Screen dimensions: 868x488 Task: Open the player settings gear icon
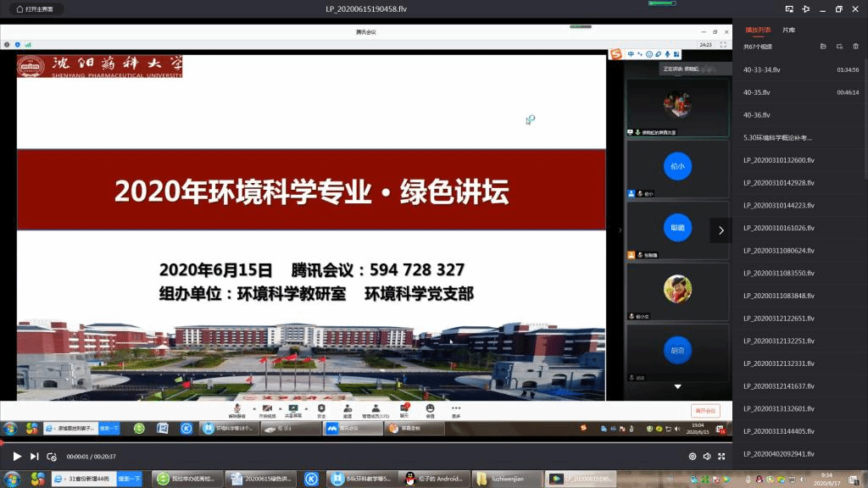pos(693,456)
